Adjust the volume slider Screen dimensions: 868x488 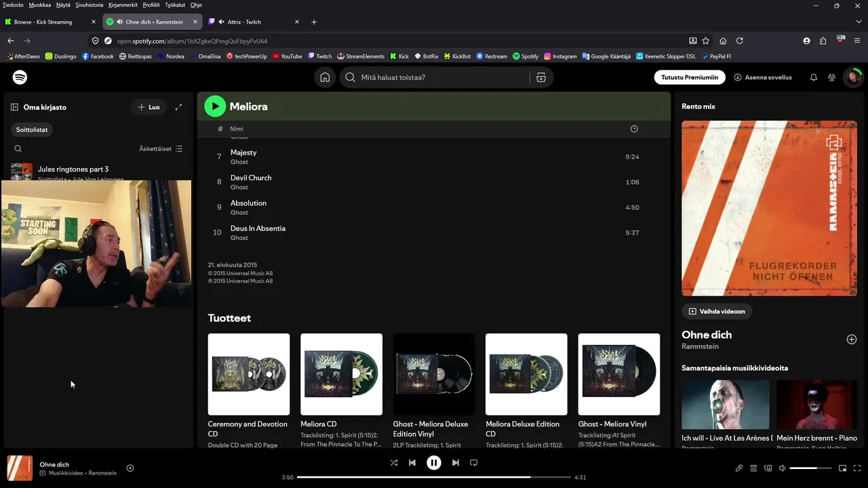tap(810, 468)
